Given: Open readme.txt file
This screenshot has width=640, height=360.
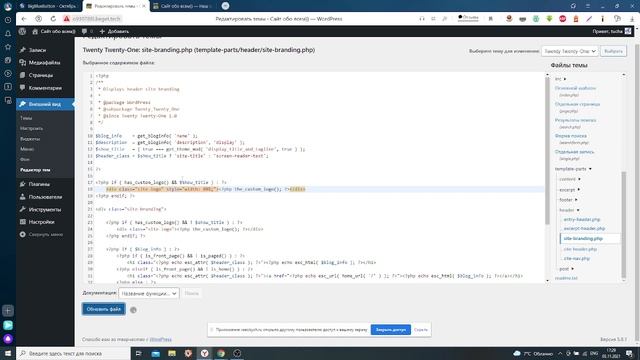Looking at the screenshot, I should (x=566, y=278).
